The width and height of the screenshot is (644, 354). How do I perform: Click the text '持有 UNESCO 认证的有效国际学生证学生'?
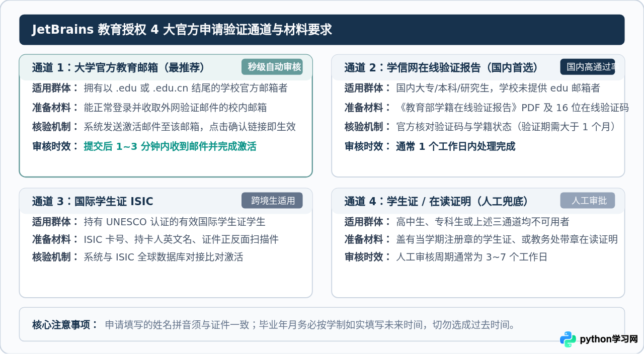click(175, 222)
